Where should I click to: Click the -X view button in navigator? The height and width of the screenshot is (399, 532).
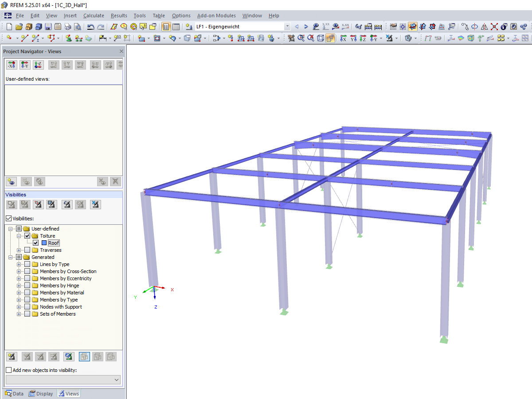point(12,65)
